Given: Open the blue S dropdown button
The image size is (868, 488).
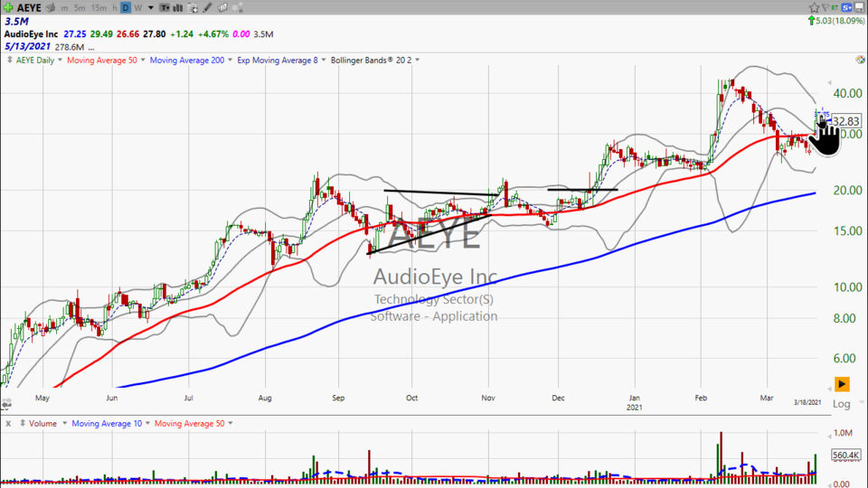Looking at the screenshot, I should [x=846, y=7].
